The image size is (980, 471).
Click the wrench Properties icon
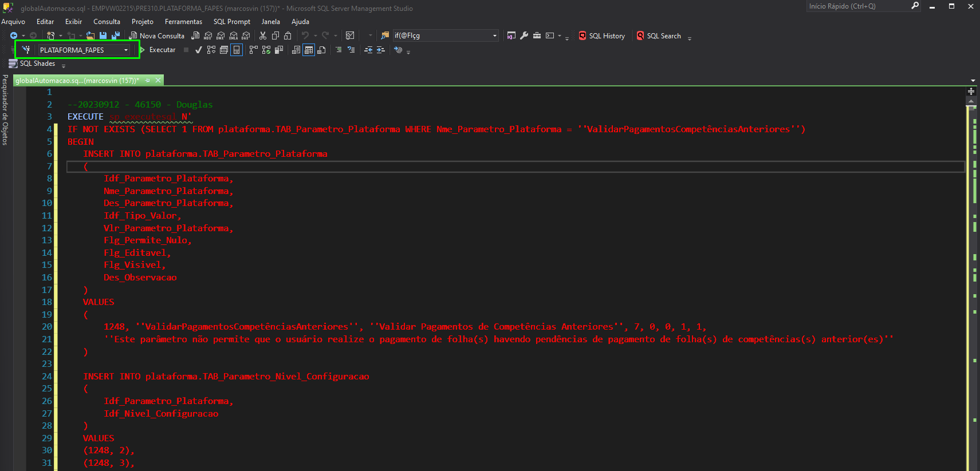pos(524,35)
